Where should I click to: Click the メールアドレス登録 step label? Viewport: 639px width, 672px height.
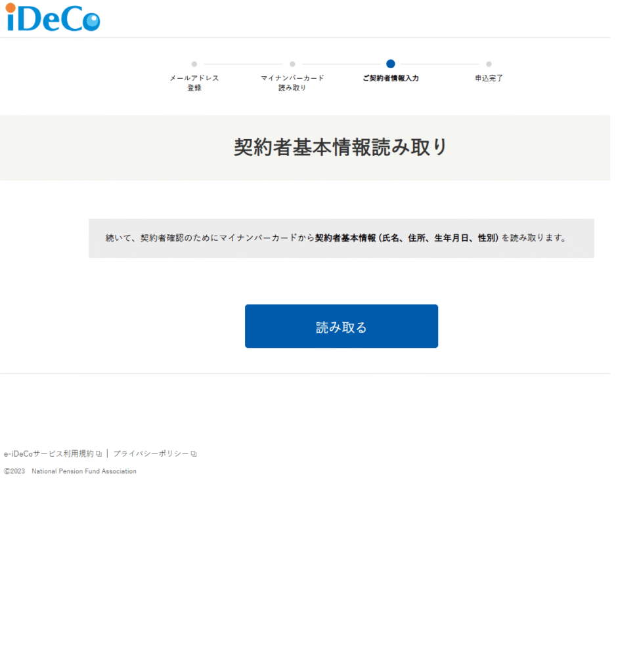coord(194,83)
